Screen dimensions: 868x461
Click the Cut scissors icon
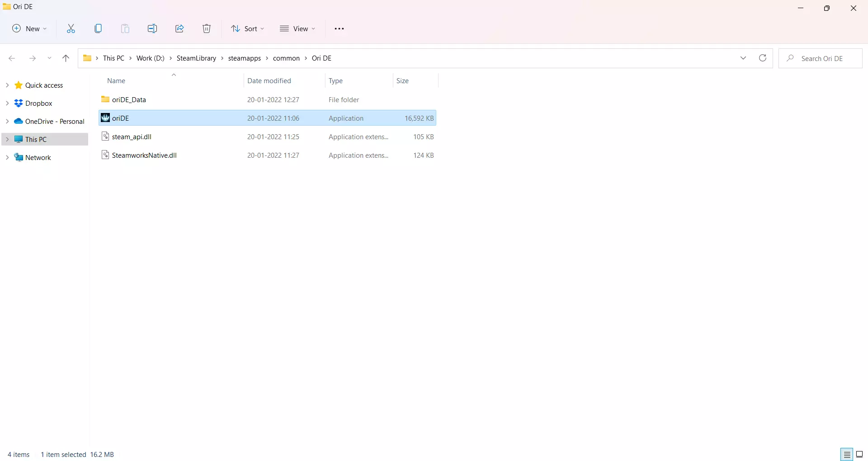[71, 29]
